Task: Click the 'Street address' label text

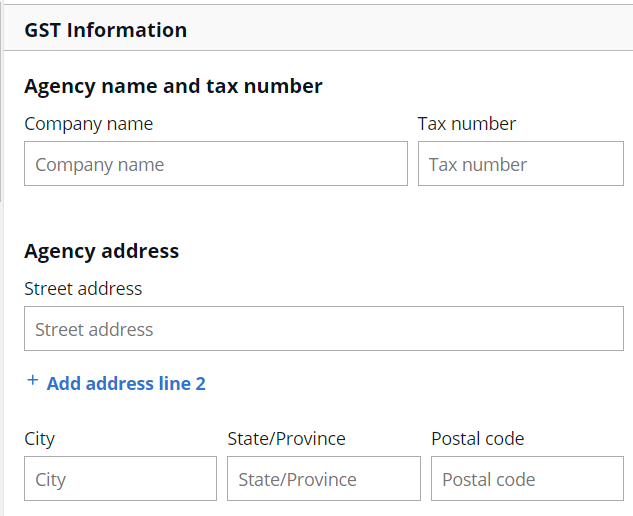Action: pyautogui.click(x=83, y=289)
